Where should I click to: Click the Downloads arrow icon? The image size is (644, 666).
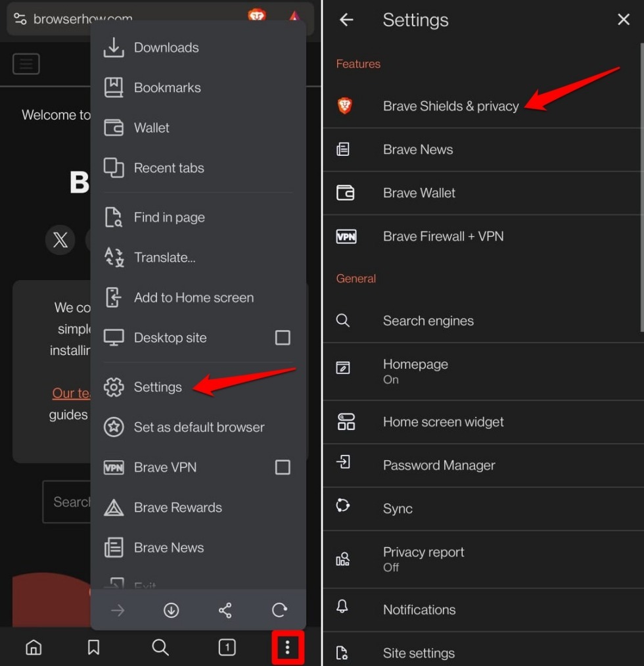click(114, 47)
